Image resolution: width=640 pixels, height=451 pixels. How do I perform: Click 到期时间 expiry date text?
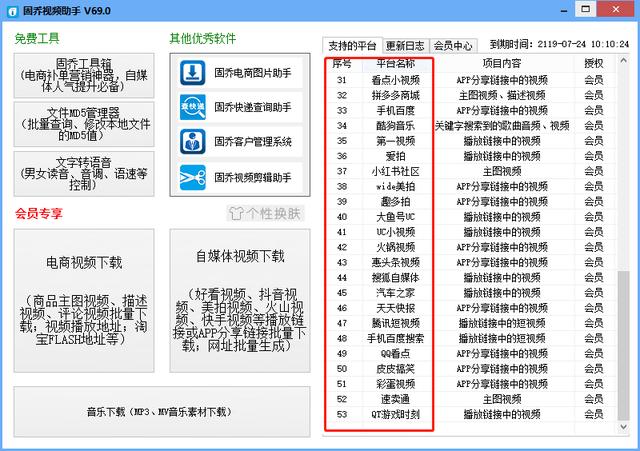[559, 44]
